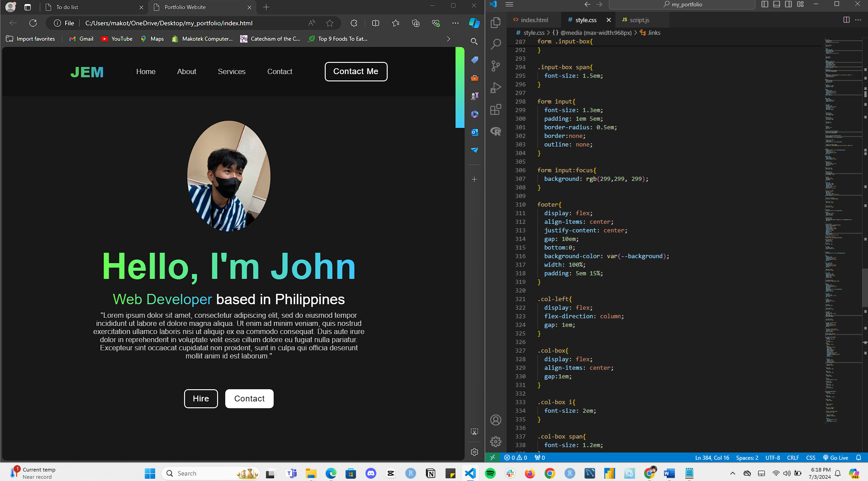Screen dimensions: 868x481
Task: Open the 6:18 PM taskbar clock
Action: click(x=820, y=473)
